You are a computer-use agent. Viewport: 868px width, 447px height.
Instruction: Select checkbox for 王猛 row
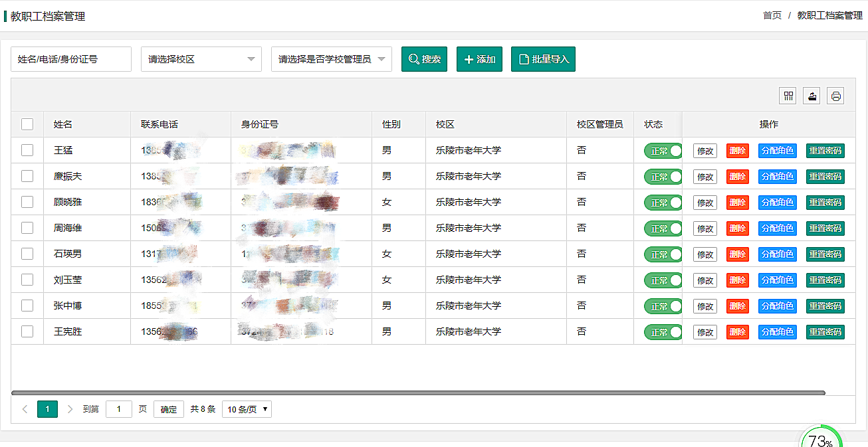(27, 150)
